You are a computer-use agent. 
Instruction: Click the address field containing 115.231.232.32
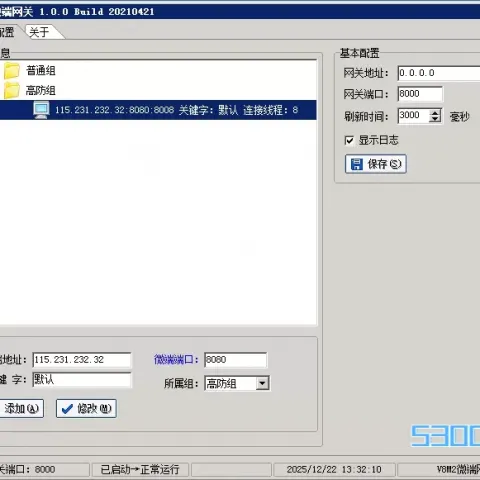(x=82, y=360)
